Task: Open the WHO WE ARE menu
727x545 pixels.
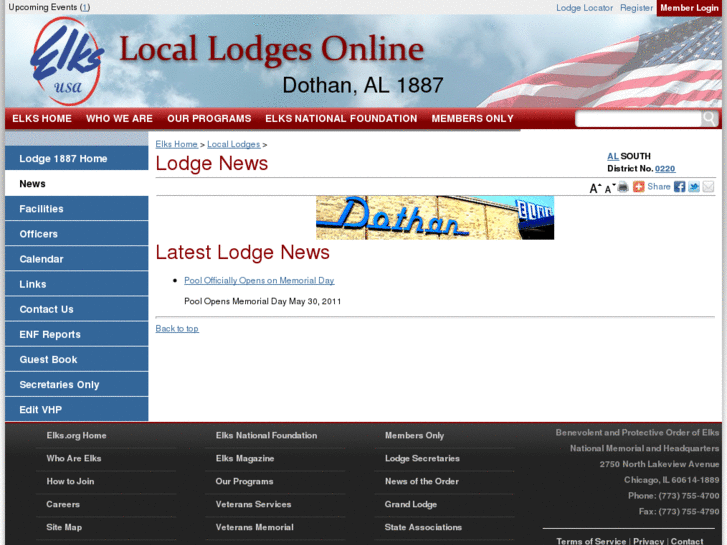Action: [x=119, y=119]
